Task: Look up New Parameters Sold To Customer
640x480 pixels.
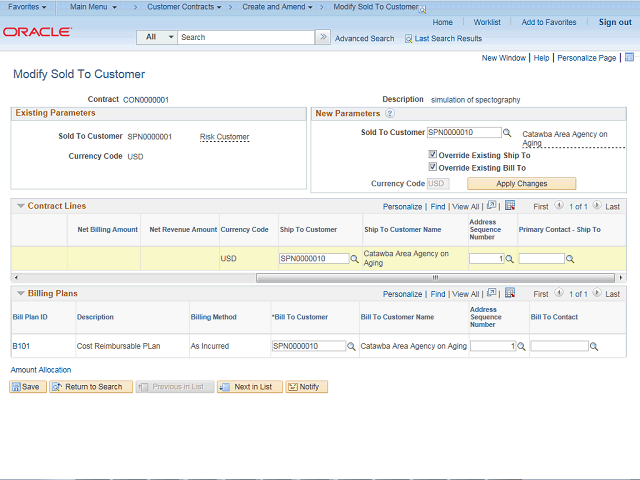Action: pyautogui.click(x=507, y=133)
